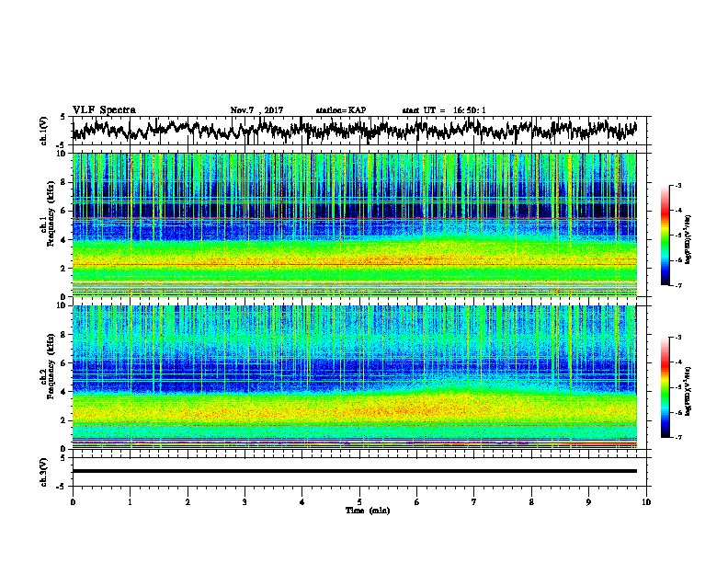Click the ch.2 spectrogram panel
Viewport: 728px width, 563px height.
(355, 377)
